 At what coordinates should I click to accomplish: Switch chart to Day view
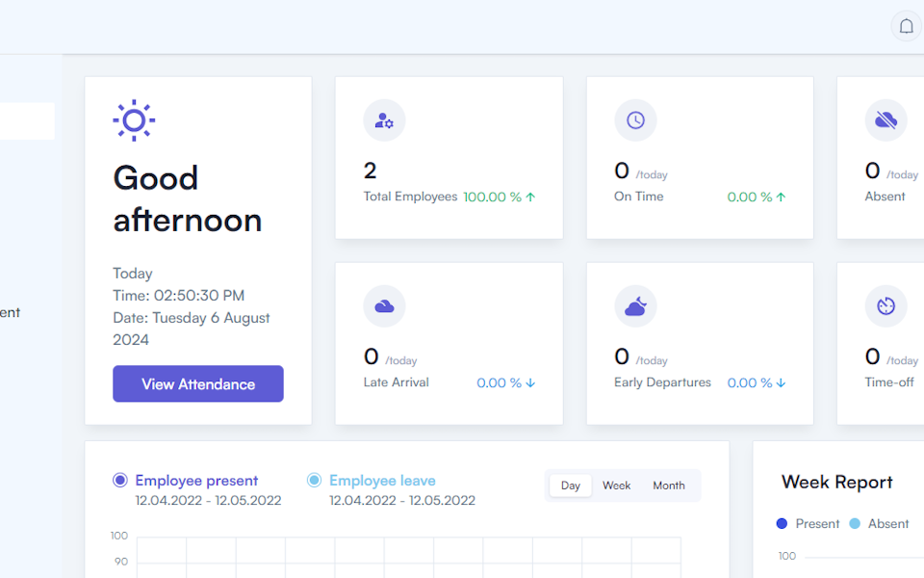[571, 486]
